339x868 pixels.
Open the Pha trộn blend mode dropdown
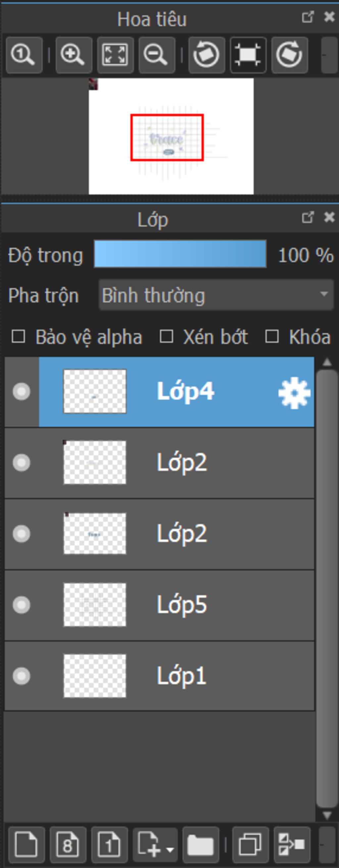point(216,295)
